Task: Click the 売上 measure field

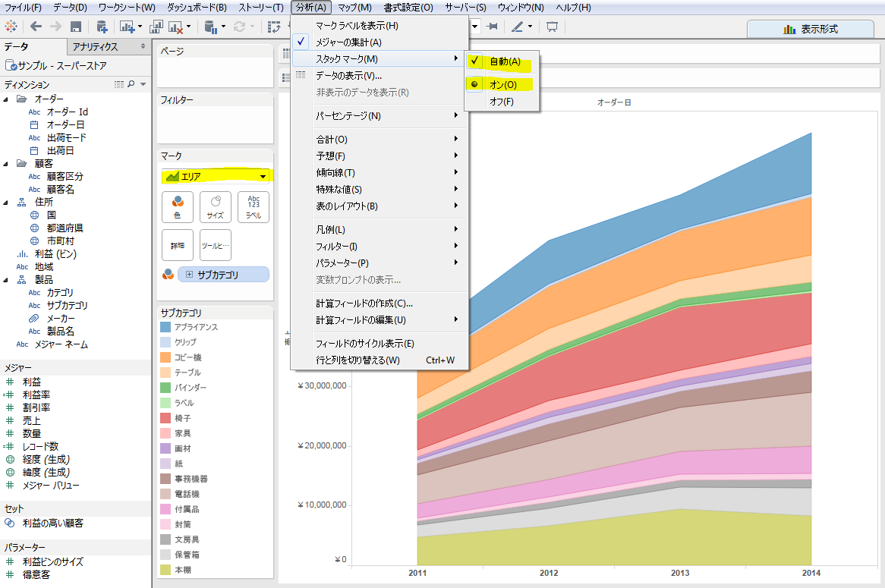Action: tap(32, 421)
